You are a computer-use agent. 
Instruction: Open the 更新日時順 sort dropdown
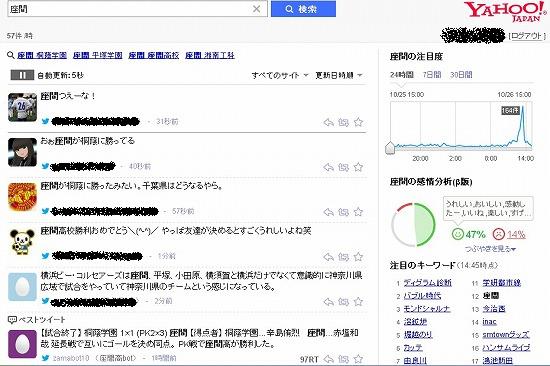click(339, 75)
